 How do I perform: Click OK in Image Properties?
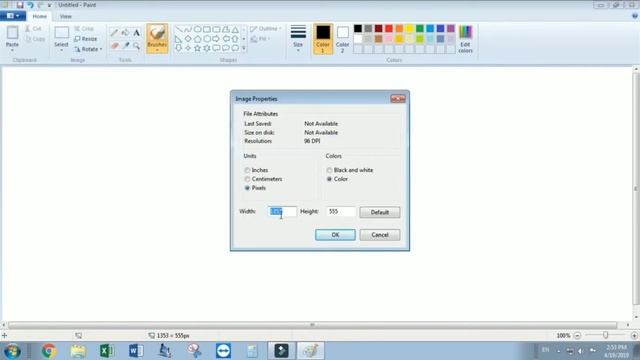tap(335, 235)
